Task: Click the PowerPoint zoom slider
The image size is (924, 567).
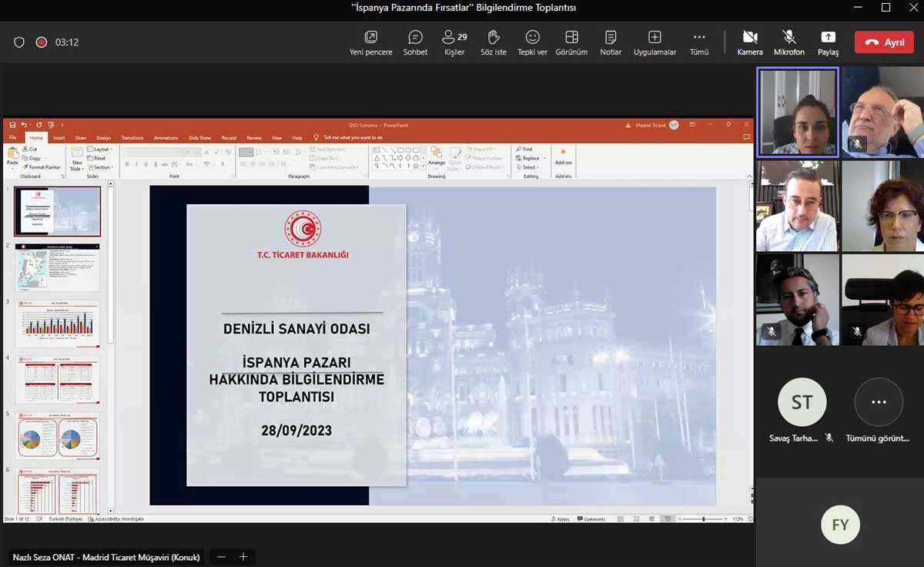Action: 703,519
